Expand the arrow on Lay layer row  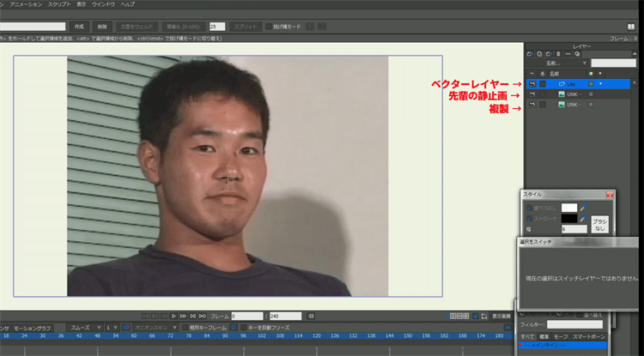tap(600, 84)
